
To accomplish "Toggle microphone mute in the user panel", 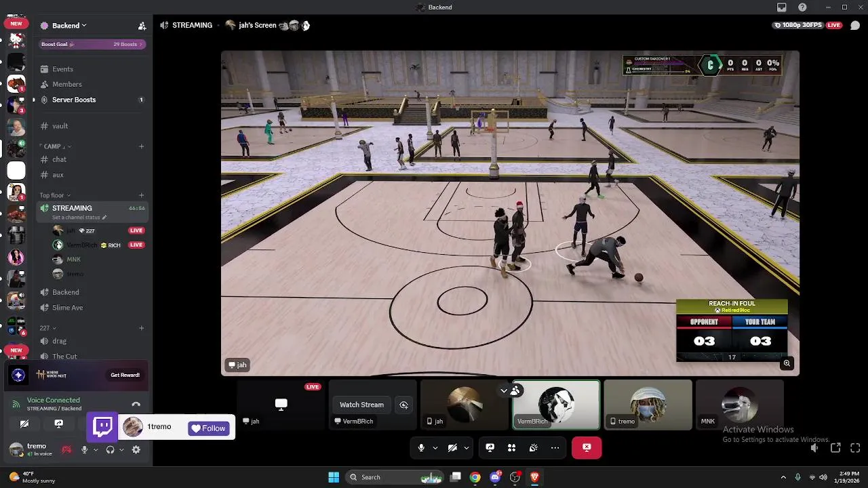I will pos(84,449).
